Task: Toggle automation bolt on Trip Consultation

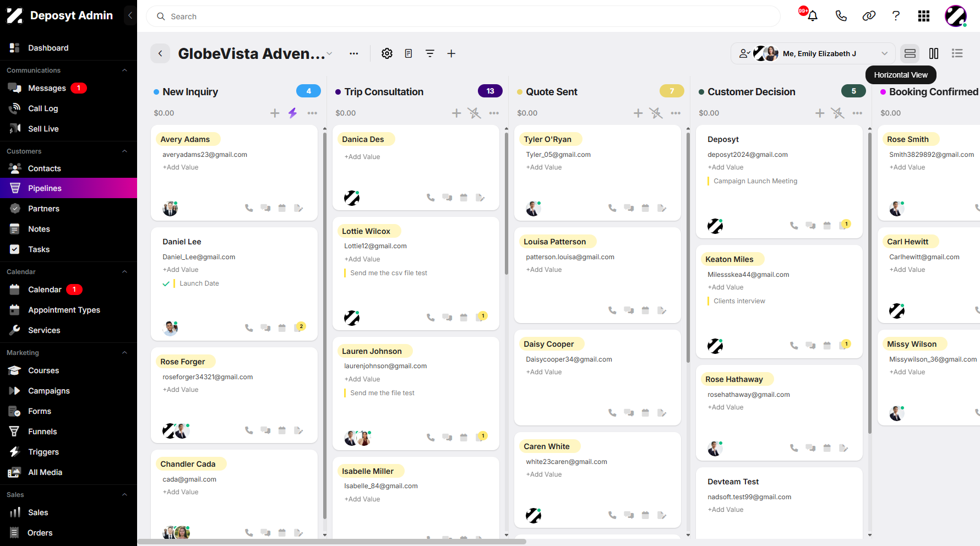Action: pos(474,113)
